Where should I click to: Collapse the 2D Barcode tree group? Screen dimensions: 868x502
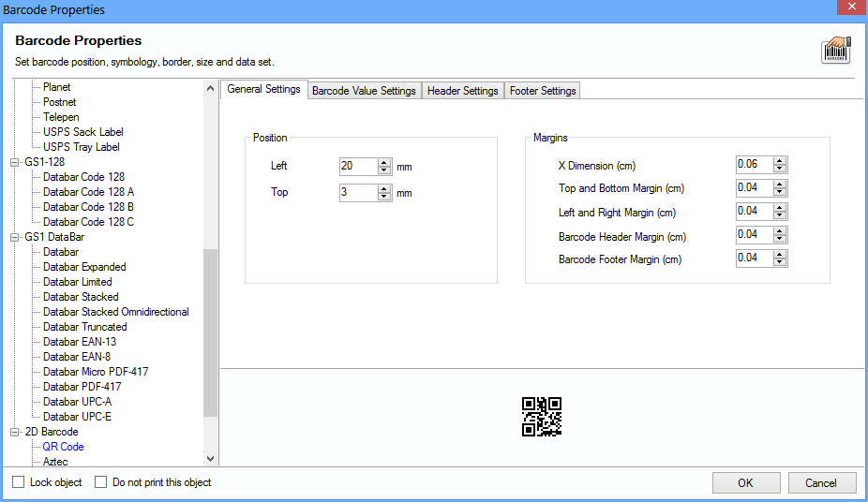[x=14, y=432]
